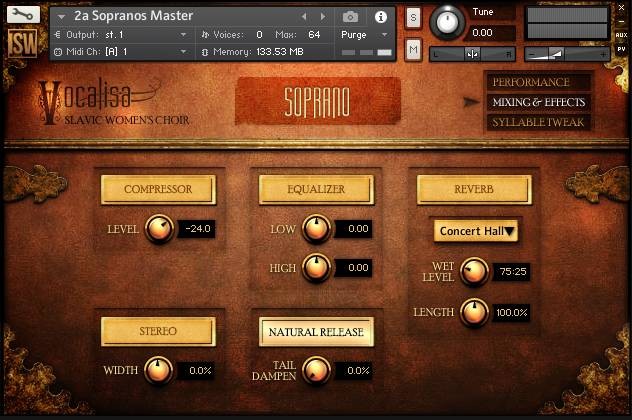
Task: Click the 75:25 wet level value
Action: [x=512, y=272]
